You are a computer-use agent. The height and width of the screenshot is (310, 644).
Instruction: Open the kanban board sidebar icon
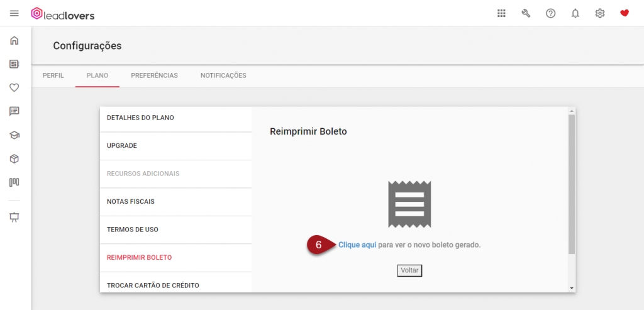point(14,182)
